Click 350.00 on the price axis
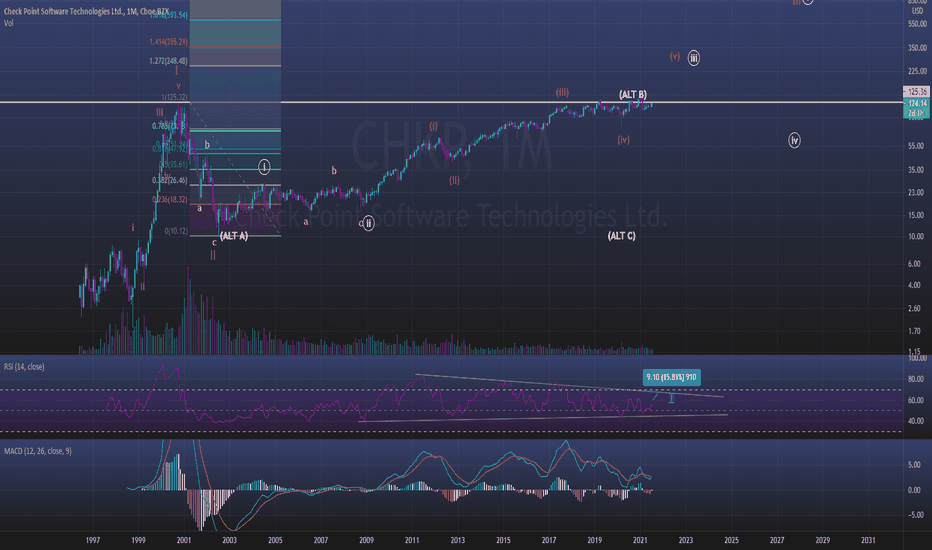This screenshot has width=932, height=550. (917, 48)
